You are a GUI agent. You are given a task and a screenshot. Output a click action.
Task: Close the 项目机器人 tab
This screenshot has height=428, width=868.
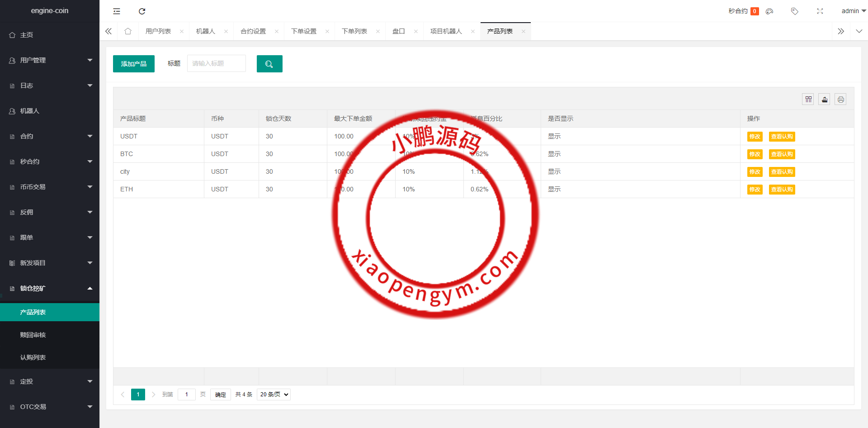tap(473, 31)
